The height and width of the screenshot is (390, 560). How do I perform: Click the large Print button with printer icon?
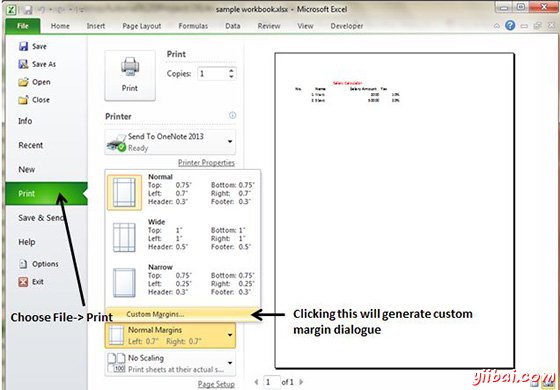[x=130, y=75]
